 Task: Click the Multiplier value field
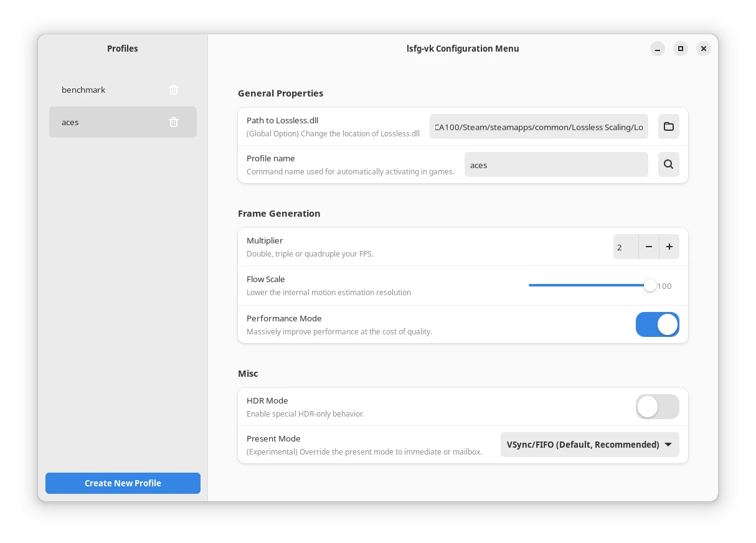625,247
